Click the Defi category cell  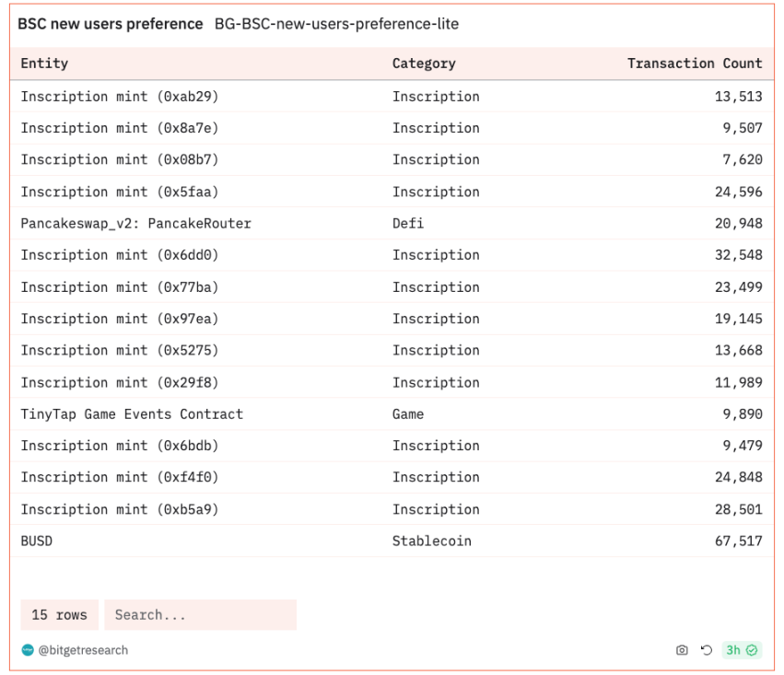[x=408, y=224]
